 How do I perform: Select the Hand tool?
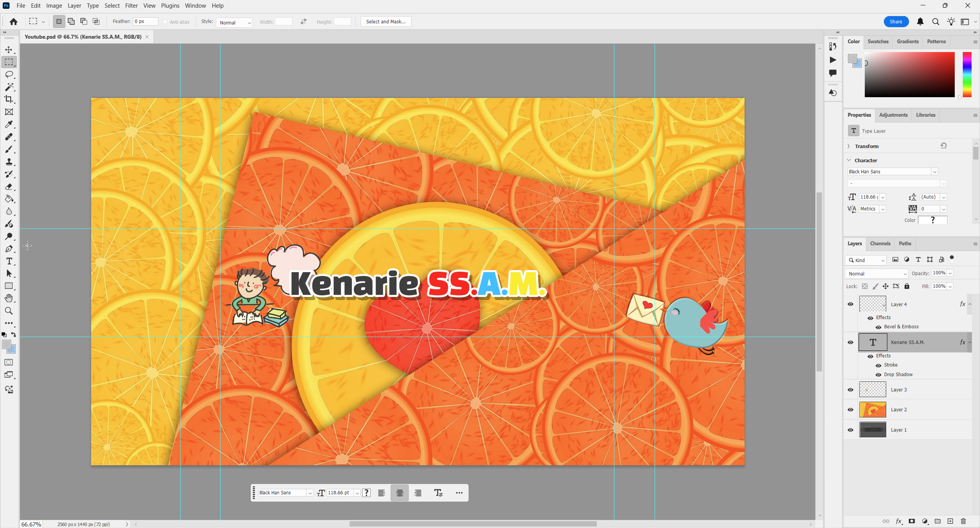[x=9, y=298]
